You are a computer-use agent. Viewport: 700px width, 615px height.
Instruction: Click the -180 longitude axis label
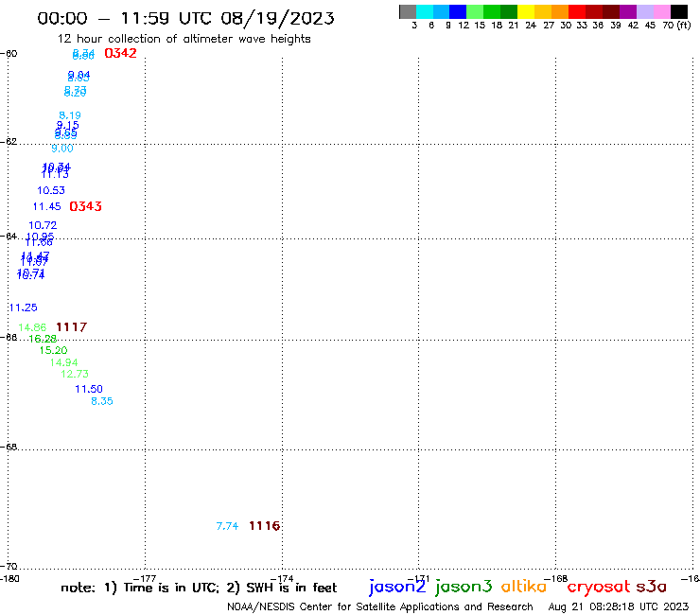point(9,579)
